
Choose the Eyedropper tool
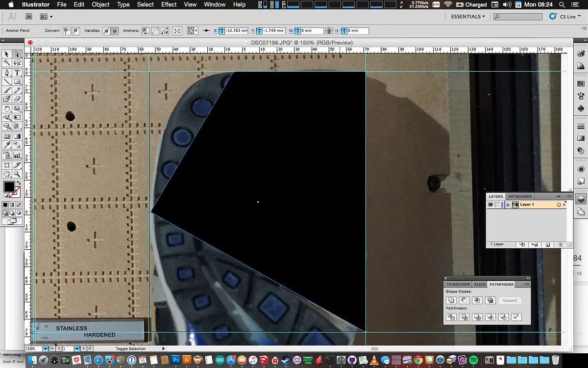[x=7, y=145]
